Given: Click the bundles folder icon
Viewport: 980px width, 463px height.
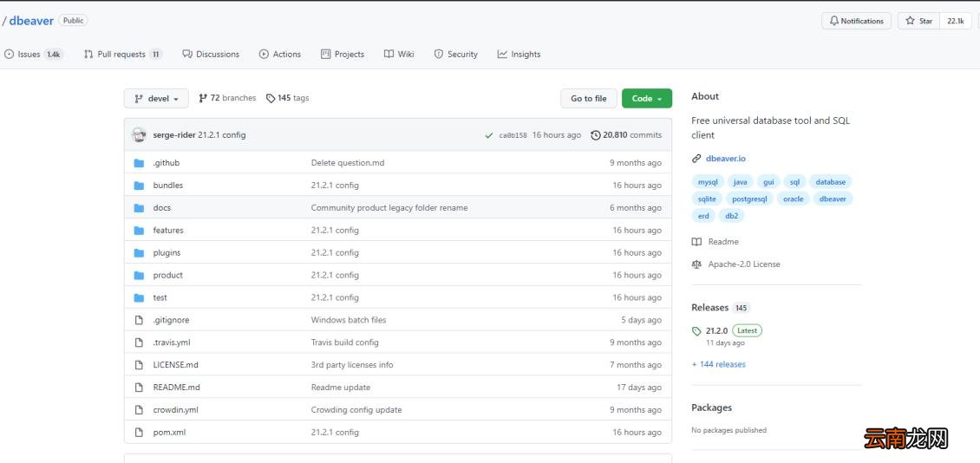Looking at the screenshot, I should pos(139,186).
